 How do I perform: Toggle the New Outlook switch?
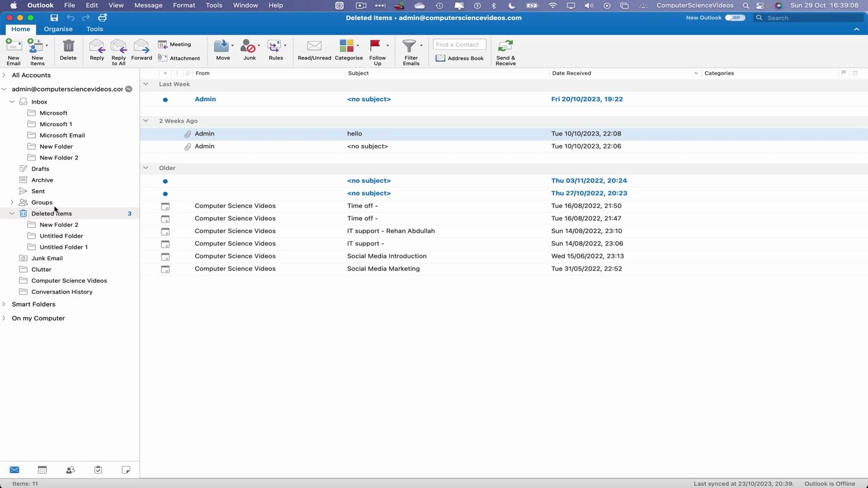point(734,18)
